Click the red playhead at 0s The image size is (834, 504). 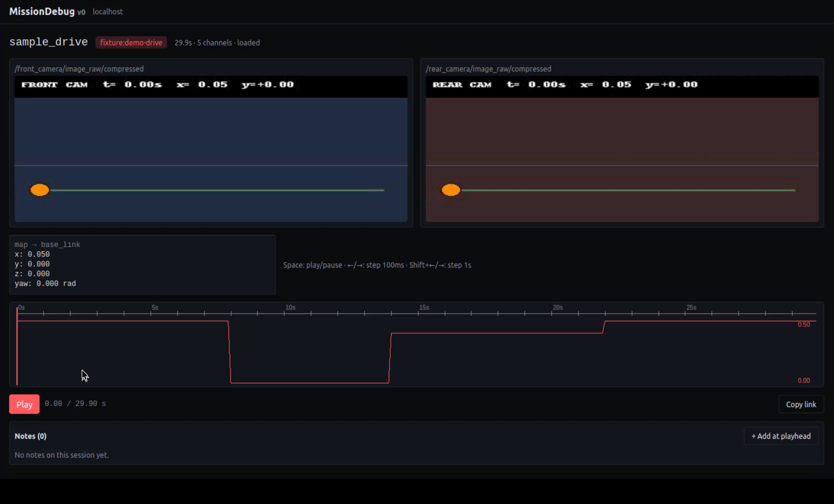(x=17, y=346)
